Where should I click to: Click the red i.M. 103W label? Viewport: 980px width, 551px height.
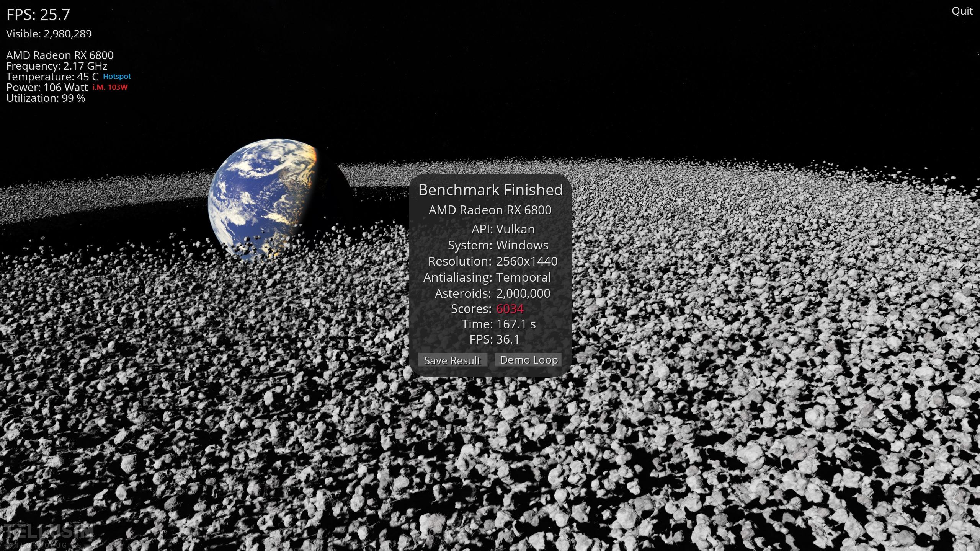pos(110,87)
